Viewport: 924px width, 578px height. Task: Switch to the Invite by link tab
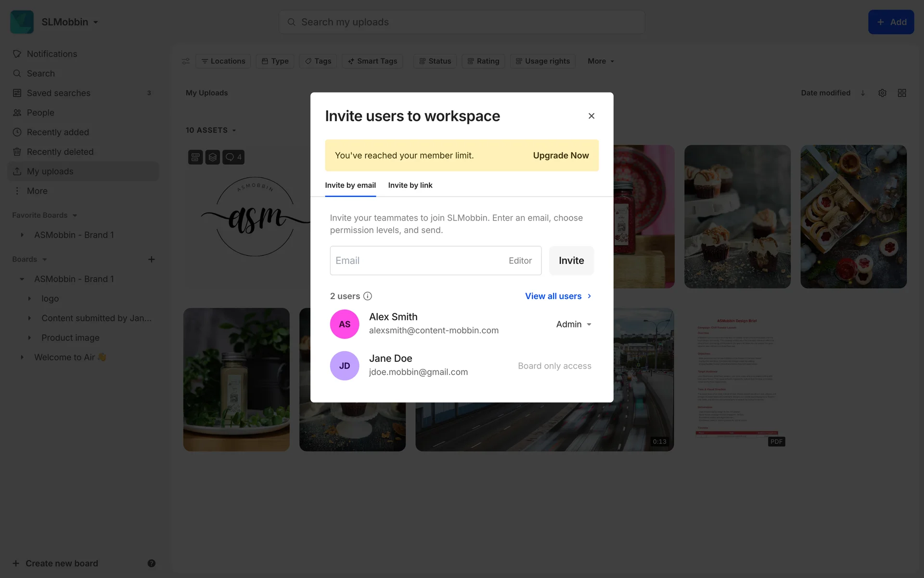pyautogui.click(x=410, y=185)
